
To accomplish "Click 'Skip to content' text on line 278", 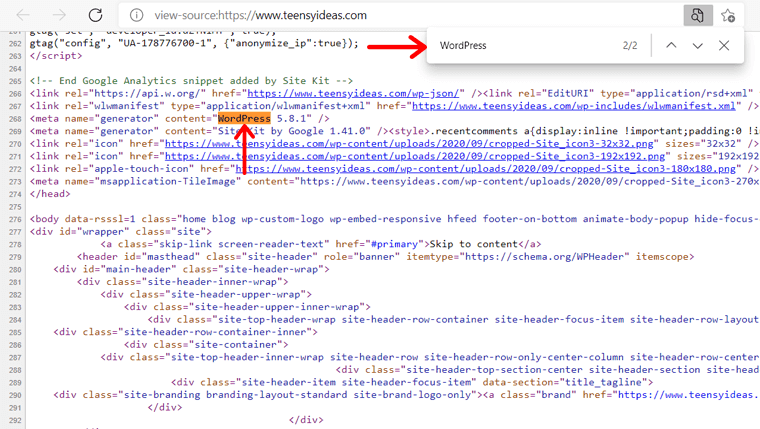I will click(474, 244).
